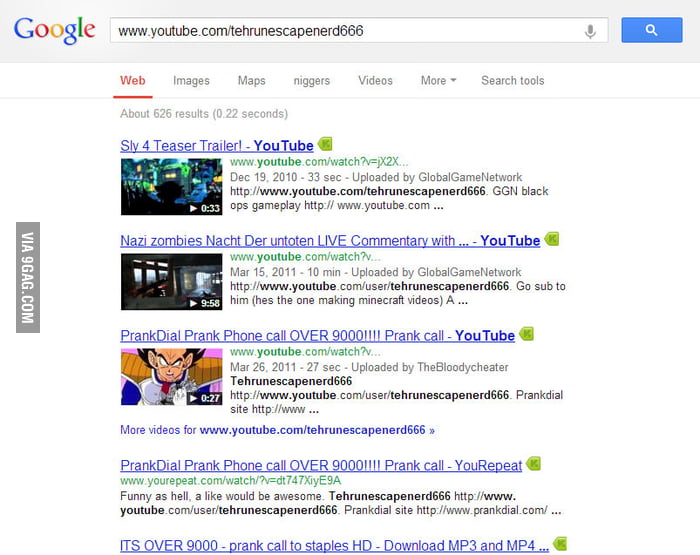Open Search tools options
Image resolution: width=700 pixels, height=555 pixels.
[512, 81]
